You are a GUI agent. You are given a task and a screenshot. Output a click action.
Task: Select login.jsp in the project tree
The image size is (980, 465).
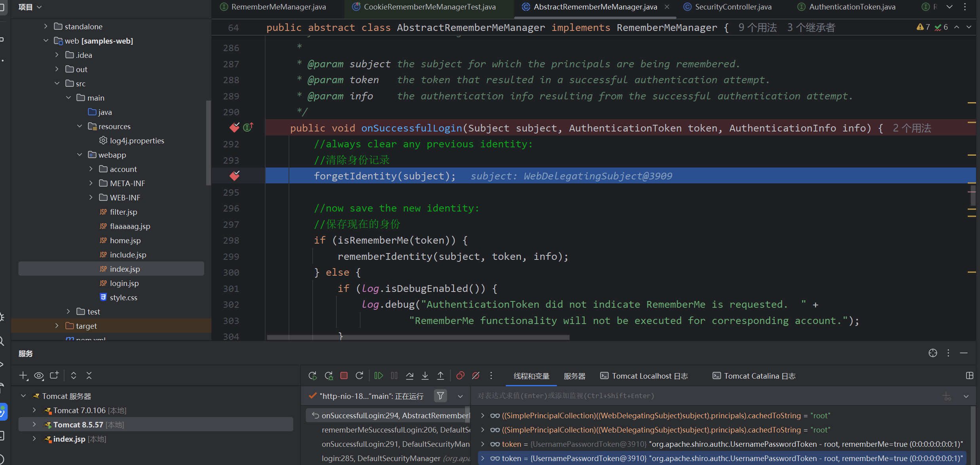tap(124, 283)
